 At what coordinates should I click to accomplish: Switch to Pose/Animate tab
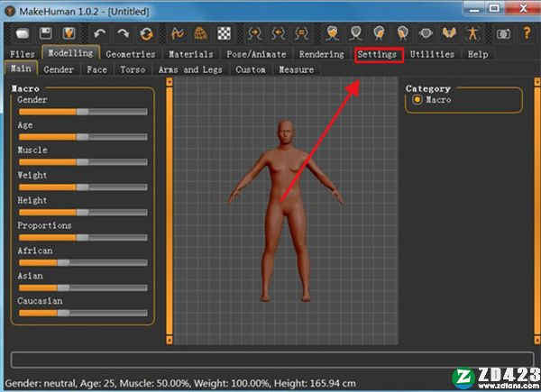tap(256, 54)
